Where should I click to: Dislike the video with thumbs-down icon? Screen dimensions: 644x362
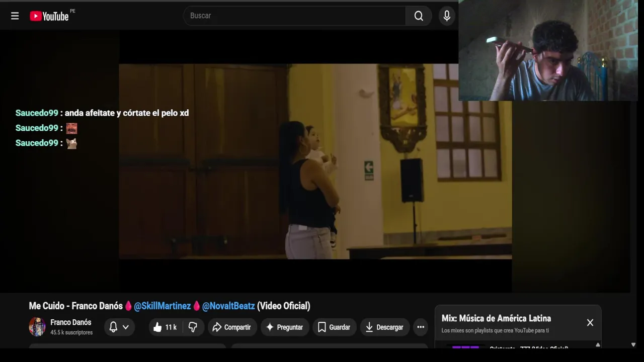tap(193, 327)
